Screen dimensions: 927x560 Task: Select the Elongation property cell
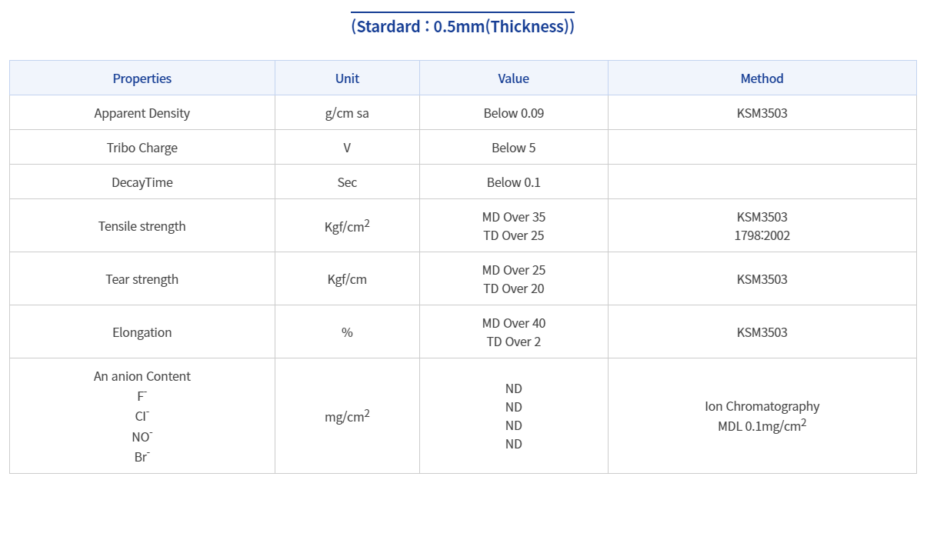142,332
